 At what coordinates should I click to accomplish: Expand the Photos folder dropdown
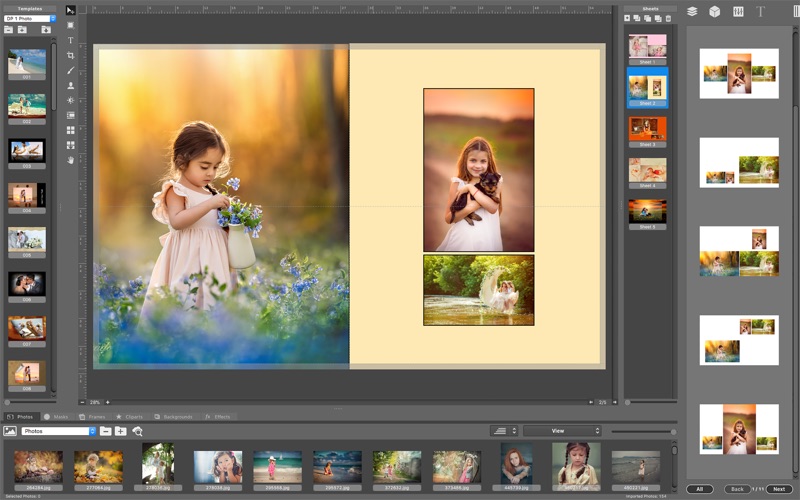point(59,431)
